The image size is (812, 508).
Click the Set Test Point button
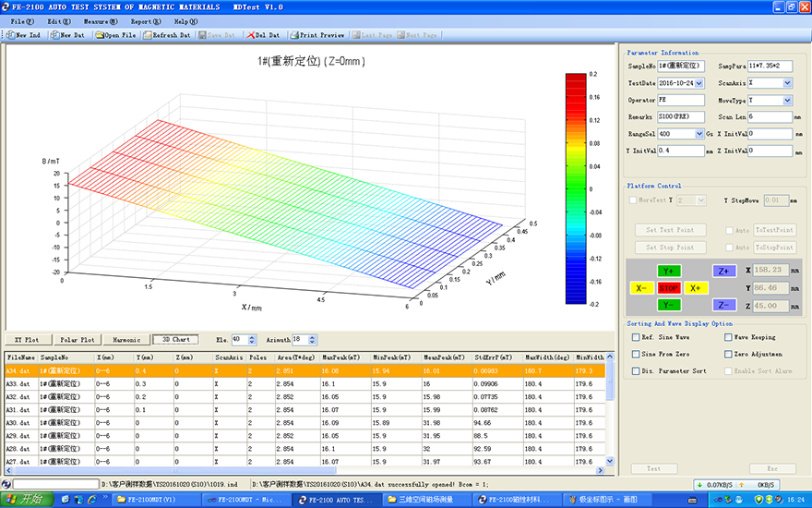coord(670,230)
